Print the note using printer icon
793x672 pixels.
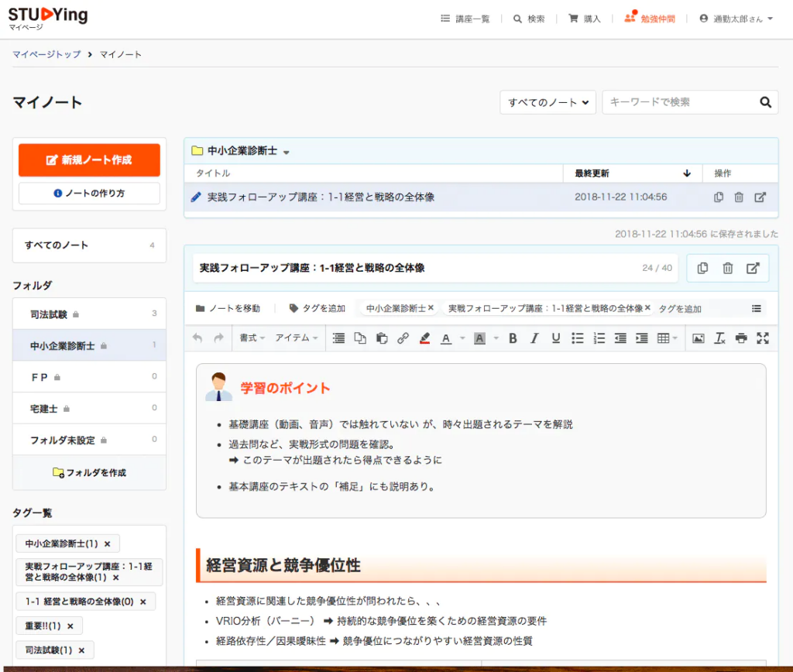click(741, 338)
